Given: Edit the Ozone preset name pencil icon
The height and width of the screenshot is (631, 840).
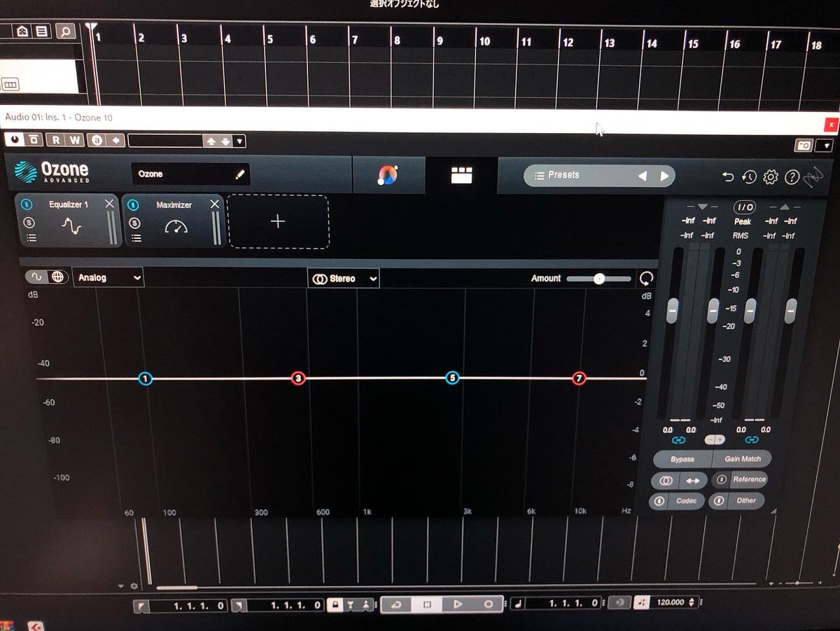Looking at the screenshot, I should (x=240, y=174).
